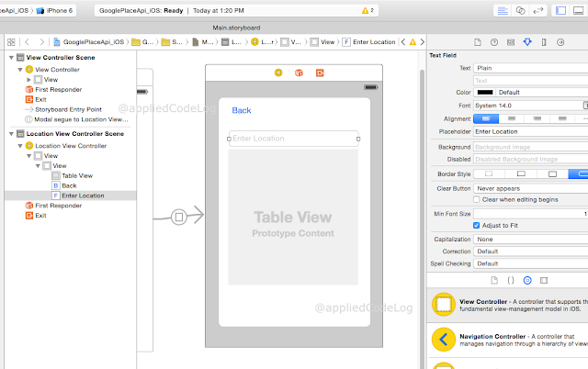Screen dimensions: 588x369
Task: Open the Connections inspector
Action: point(560,42)
